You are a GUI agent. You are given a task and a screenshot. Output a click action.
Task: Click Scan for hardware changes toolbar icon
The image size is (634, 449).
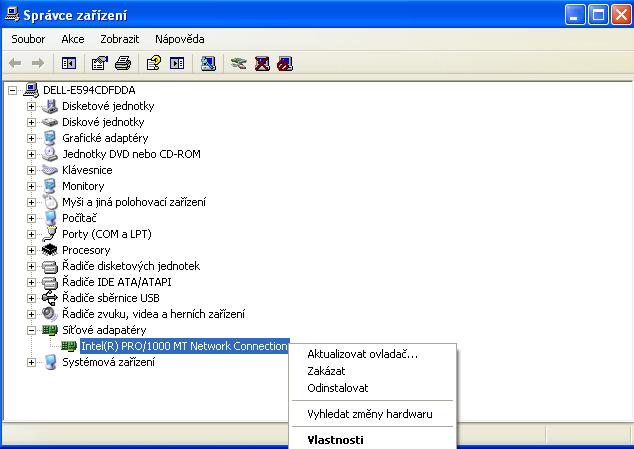click(208, 63)
